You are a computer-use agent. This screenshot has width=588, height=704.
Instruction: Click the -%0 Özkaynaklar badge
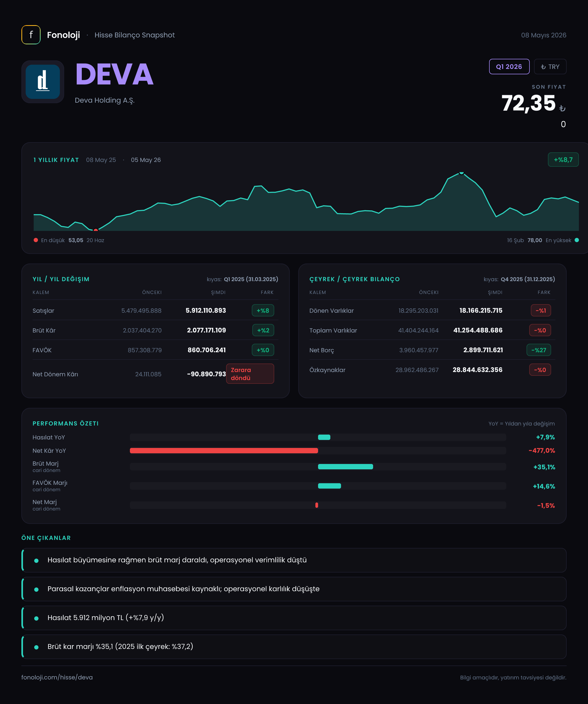coord(540,370)
